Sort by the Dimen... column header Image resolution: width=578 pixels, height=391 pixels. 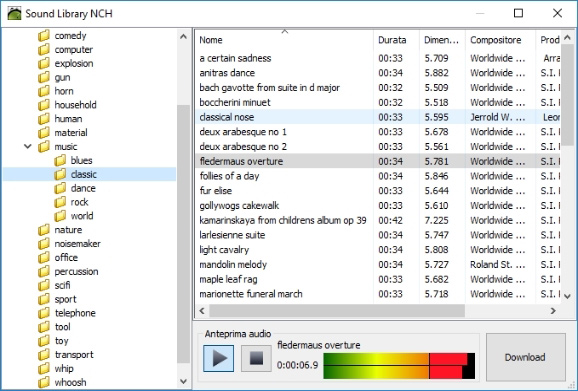click(442, 40)
